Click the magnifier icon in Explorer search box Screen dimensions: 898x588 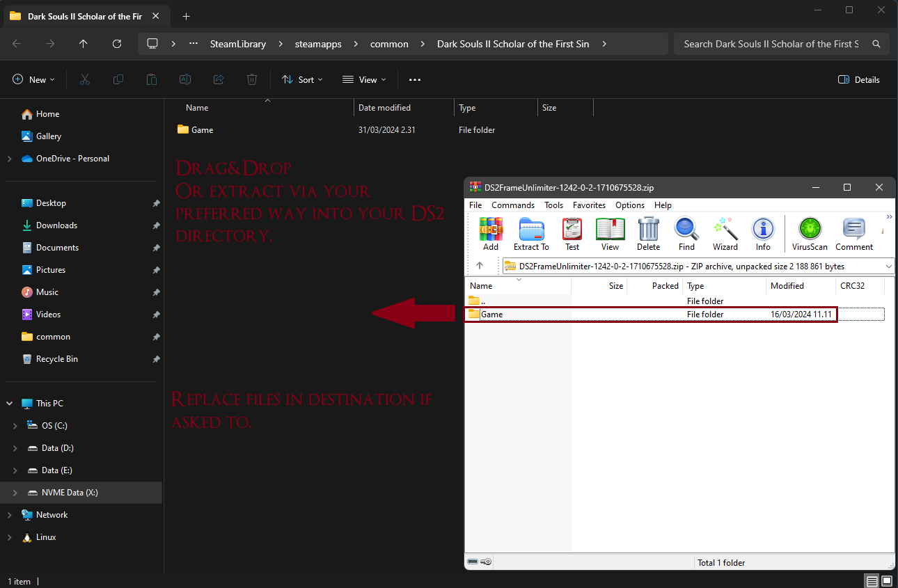tap(876, 43)
